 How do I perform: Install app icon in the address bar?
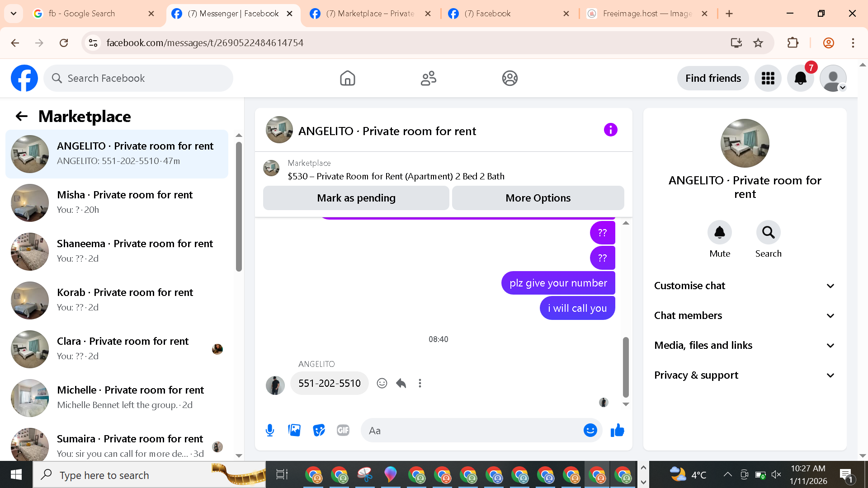pos(736,43)
